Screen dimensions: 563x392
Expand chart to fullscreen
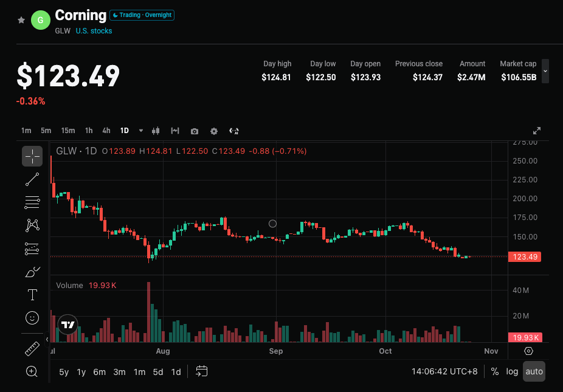(x=537, y=131)
